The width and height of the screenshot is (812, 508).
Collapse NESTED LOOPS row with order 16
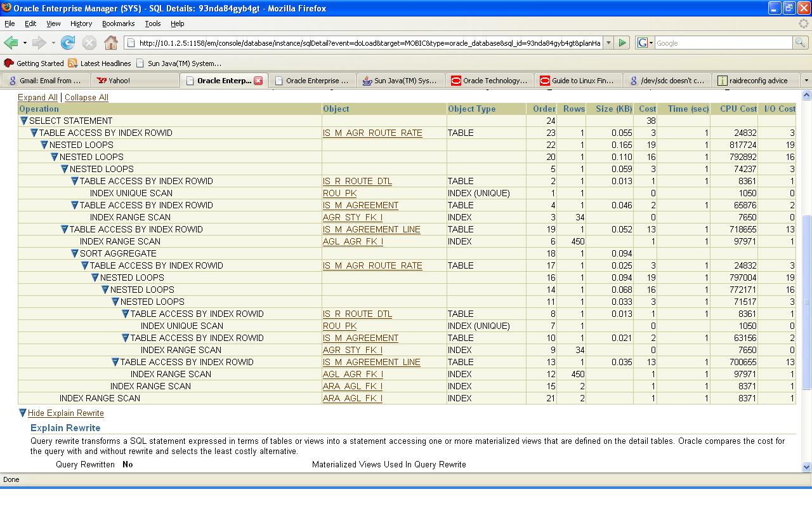pos(95,277)
